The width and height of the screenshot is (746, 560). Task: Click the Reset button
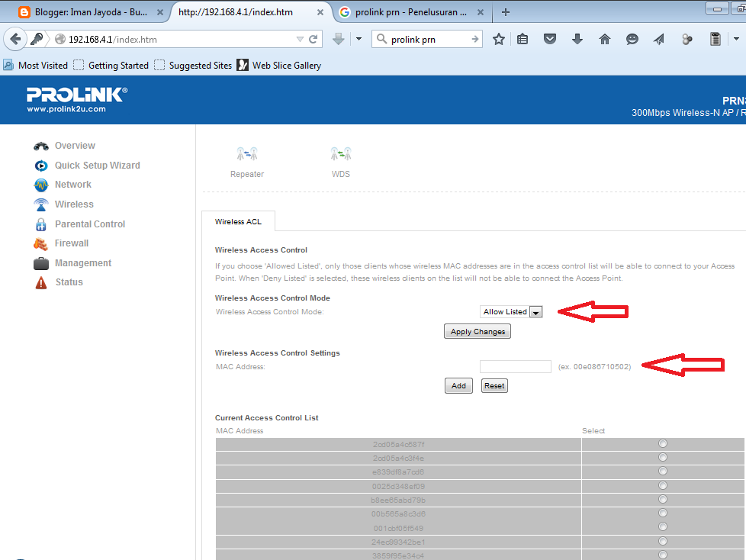494,386
